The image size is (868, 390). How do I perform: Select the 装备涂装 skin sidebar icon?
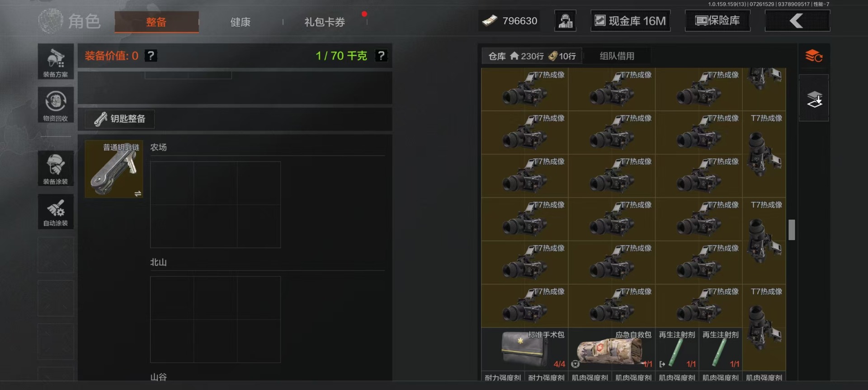pyautogui.click(x=56, y=168)
